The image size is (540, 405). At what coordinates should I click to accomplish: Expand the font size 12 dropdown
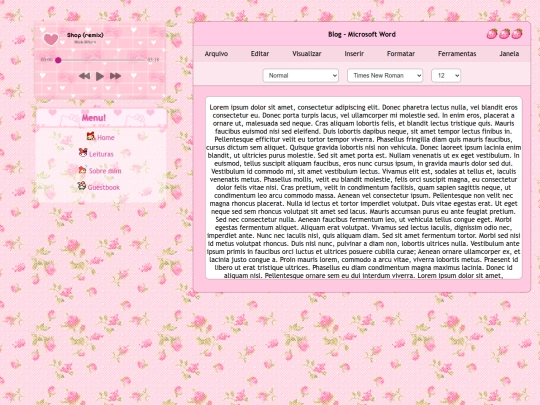pos(446,75)
